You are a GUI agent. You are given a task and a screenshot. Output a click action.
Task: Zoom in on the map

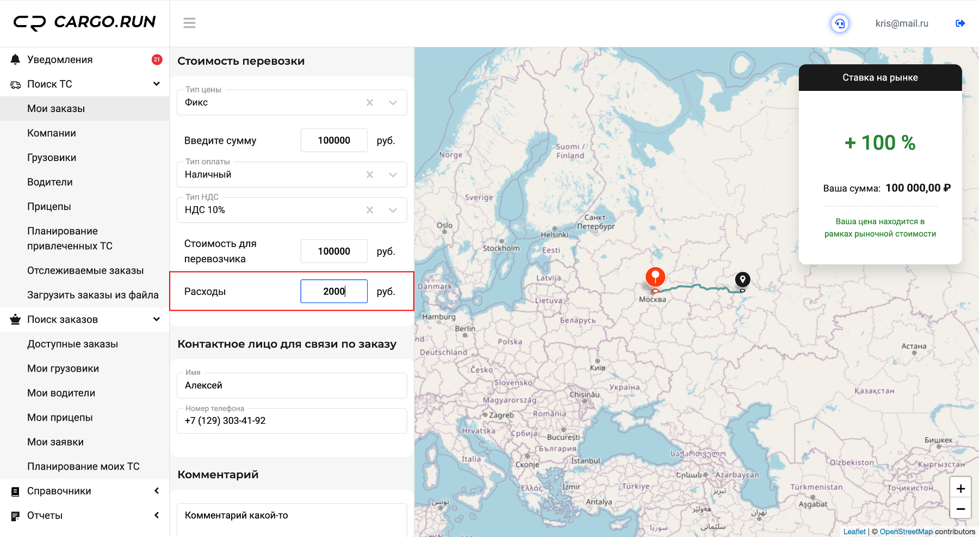tap(960, 489)
